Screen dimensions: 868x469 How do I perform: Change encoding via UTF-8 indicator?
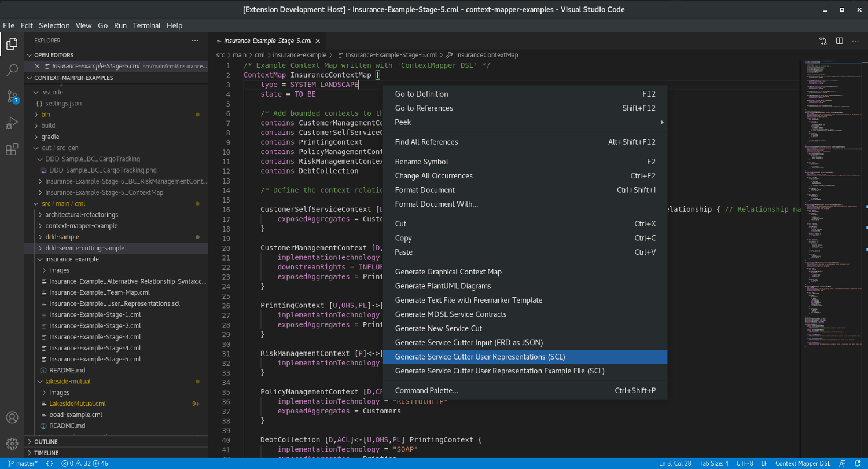(744, 463)
